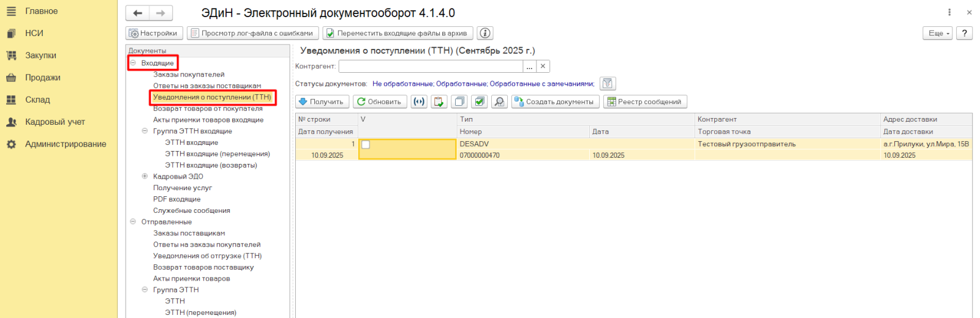980x318 pixels.
Task: Click the signal broadcast icon button
Action: coord(419,102)
